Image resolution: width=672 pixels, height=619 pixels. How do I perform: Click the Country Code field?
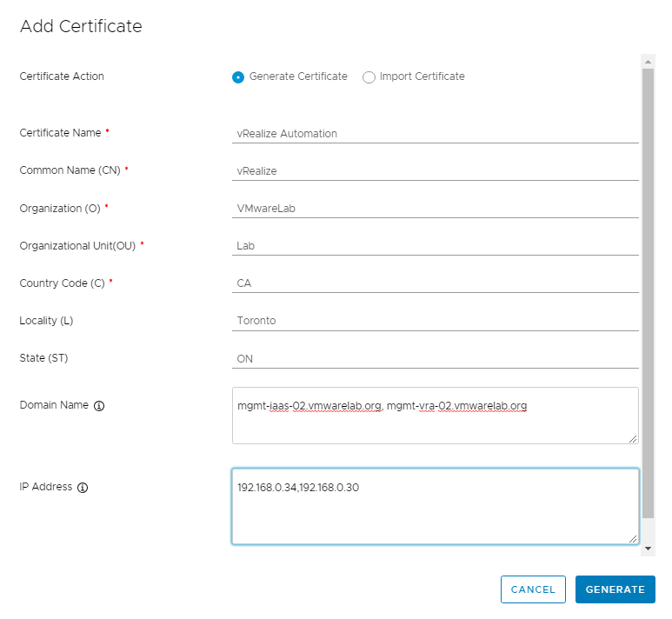pyautogui.click(x=435, y=283)
